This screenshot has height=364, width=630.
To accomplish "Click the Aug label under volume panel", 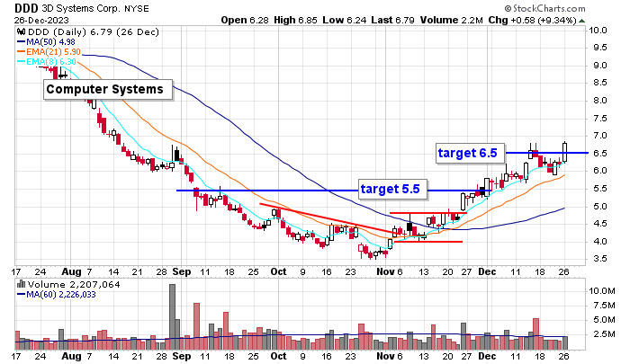I will [71, 357].
